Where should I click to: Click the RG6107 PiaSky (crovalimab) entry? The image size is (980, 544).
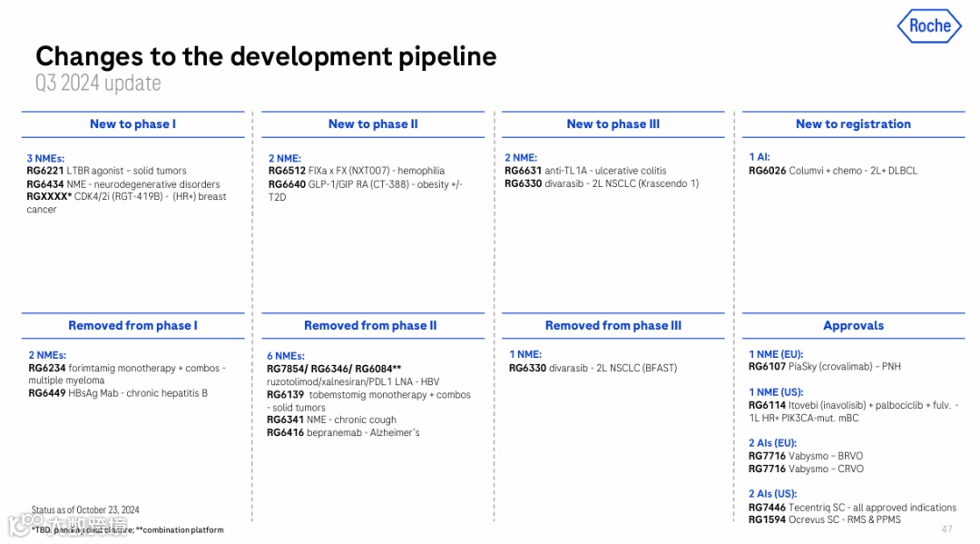[x=824, y=366]
